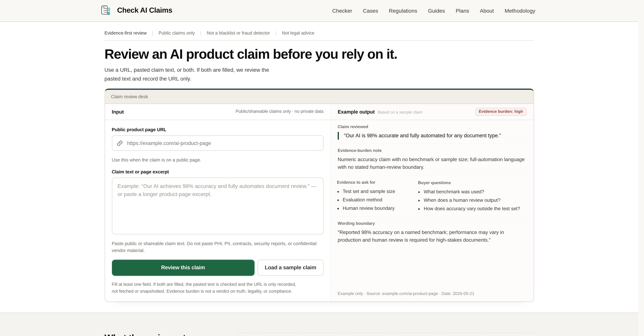Click the "Public claims only" label
644x336 pixels.
pyautogui.click(x=177, y=33)
